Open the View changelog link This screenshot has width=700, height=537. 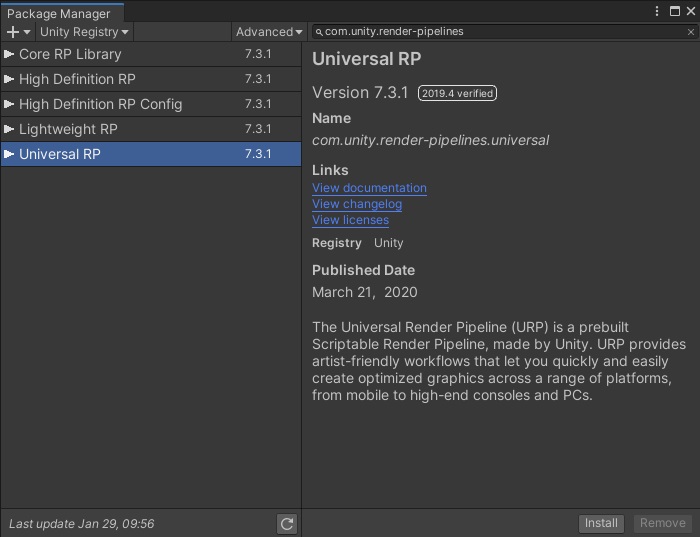point(357,204)
